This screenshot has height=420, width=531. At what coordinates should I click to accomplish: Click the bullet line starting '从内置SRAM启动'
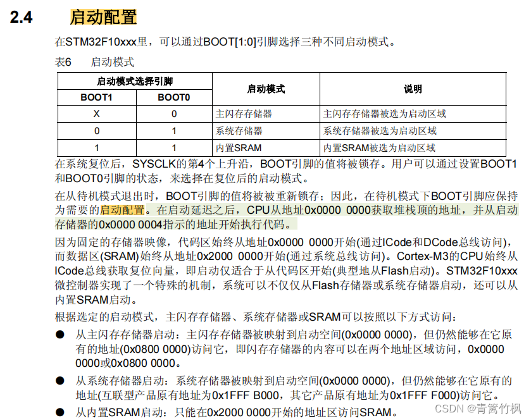click(236, 412)
